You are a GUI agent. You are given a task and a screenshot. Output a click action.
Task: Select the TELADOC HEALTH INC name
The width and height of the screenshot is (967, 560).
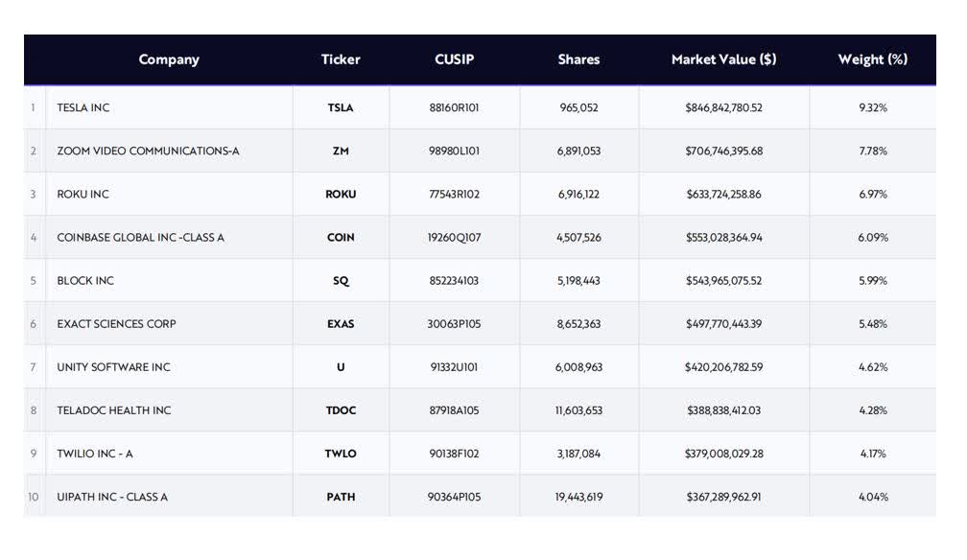(114, 410)
